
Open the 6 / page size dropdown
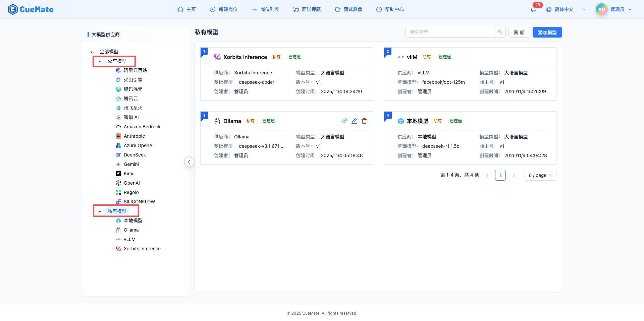pyautogui.click(x=540, y=175)
